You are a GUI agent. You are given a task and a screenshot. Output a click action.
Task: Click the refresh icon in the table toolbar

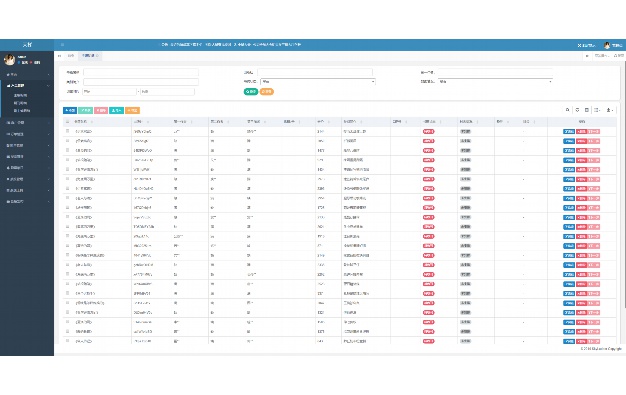[x=577, y=110]
